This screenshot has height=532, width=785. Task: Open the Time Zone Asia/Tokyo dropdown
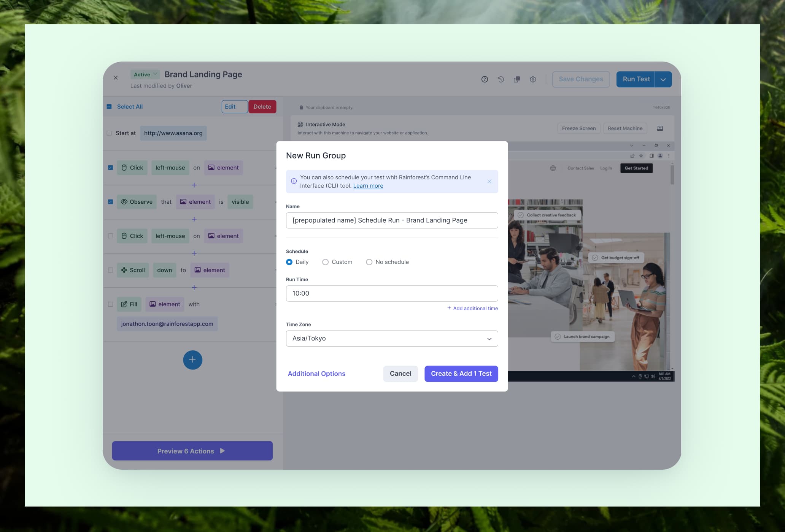click(x=392, y=339)
